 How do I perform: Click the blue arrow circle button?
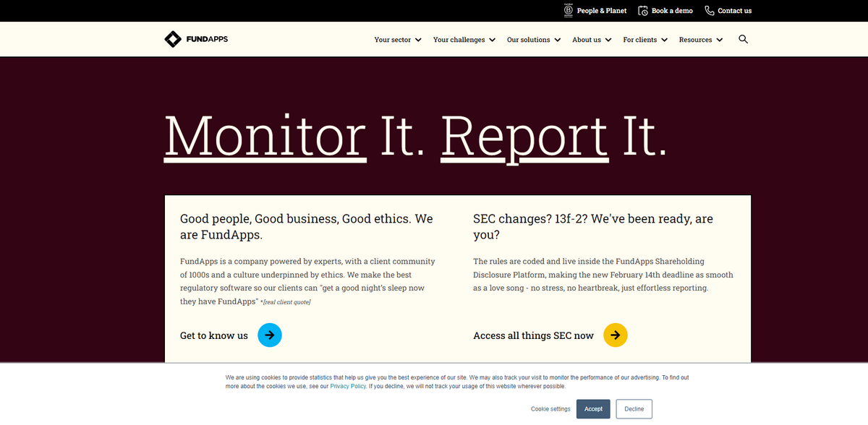[270, 335]
